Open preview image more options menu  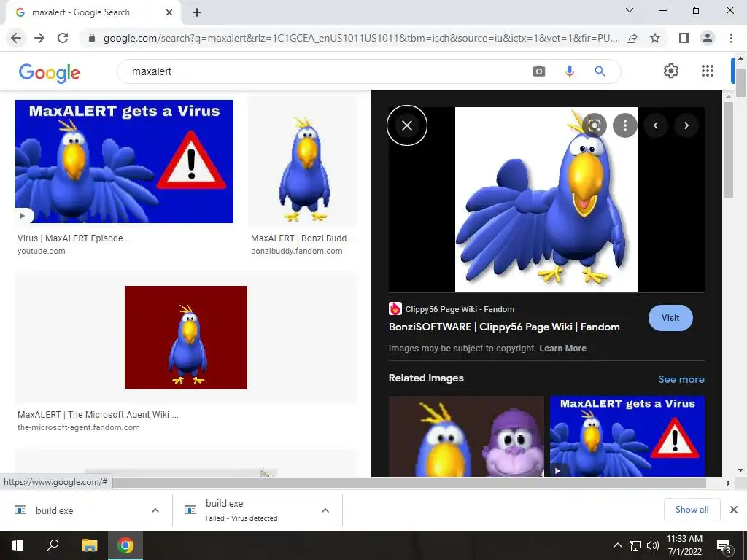[625, 125]
